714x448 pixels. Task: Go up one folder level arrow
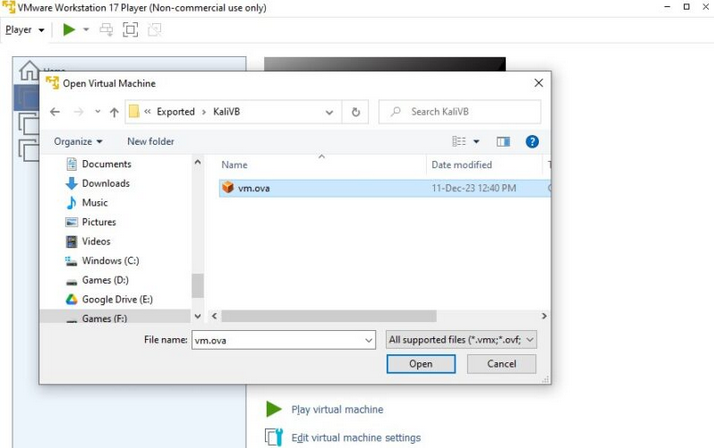[114, 112]
